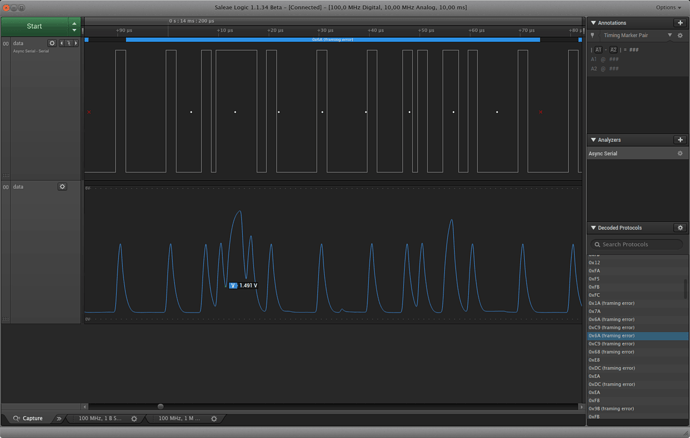The image size is (690, 438).
Task: Select decoded value 0x7A
Action: pyautogui.click(x=594, y=311)
